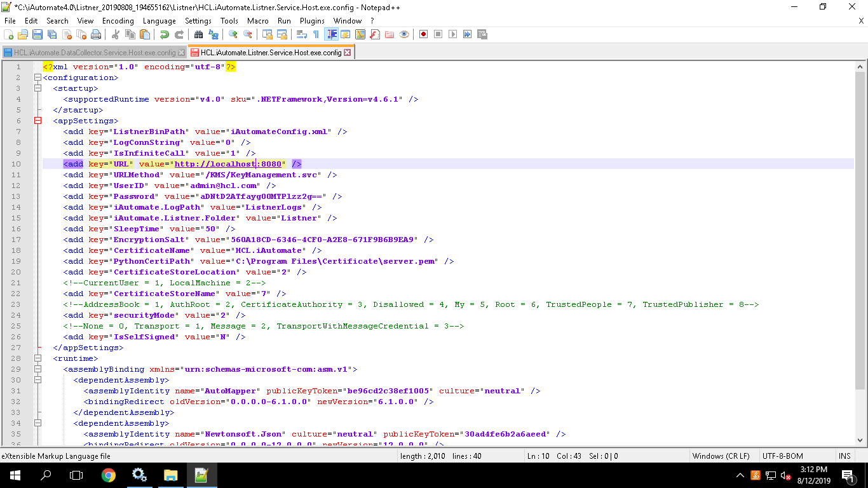Open the Encoding menu
This screenshot has height=488, width=868.
point(118,21)
